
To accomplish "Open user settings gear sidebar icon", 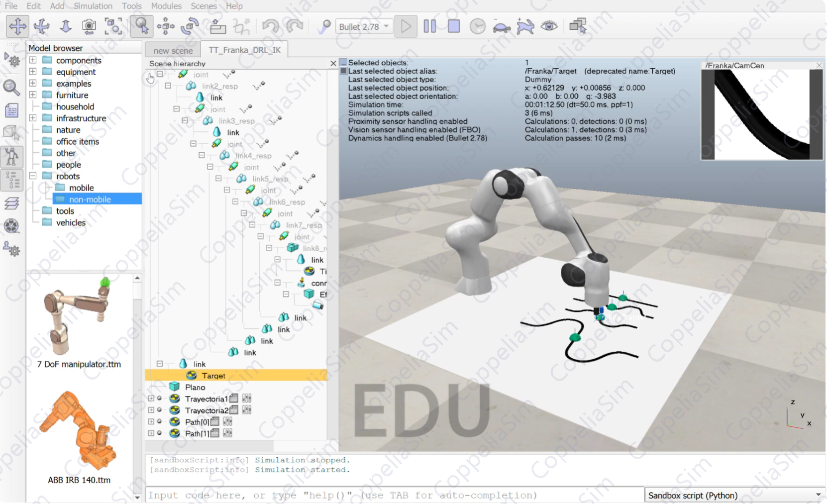I will [x=11, y=248].
